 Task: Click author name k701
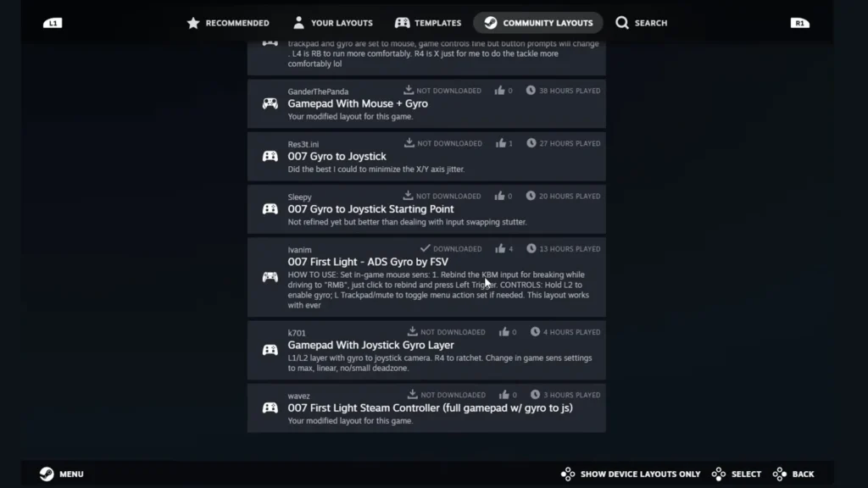297,332
